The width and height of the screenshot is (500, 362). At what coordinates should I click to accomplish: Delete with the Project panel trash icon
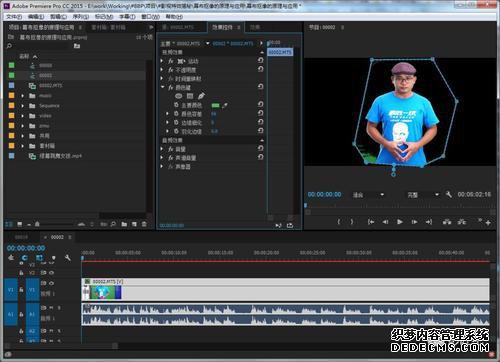click(x=144, y=224)
